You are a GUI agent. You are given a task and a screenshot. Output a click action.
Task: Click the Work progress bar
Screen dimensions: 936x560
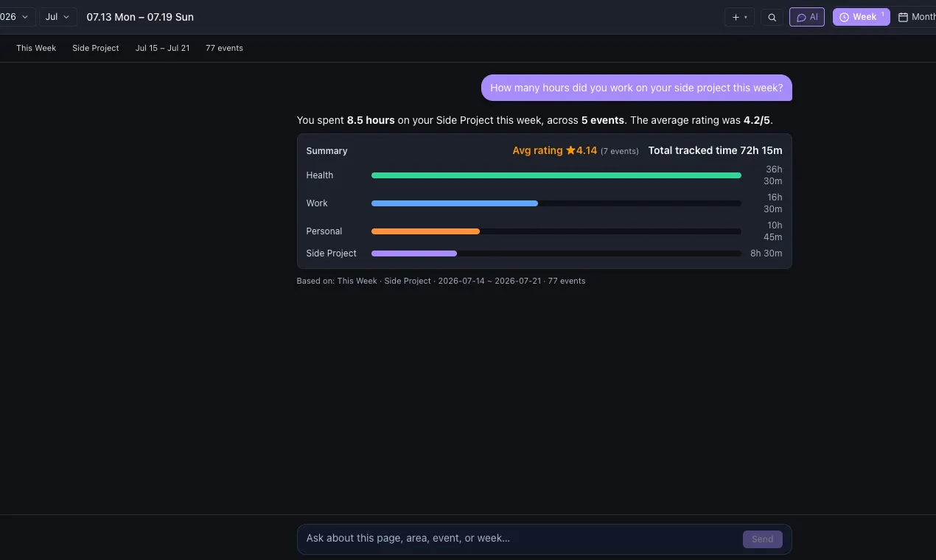tap(556, 203)
